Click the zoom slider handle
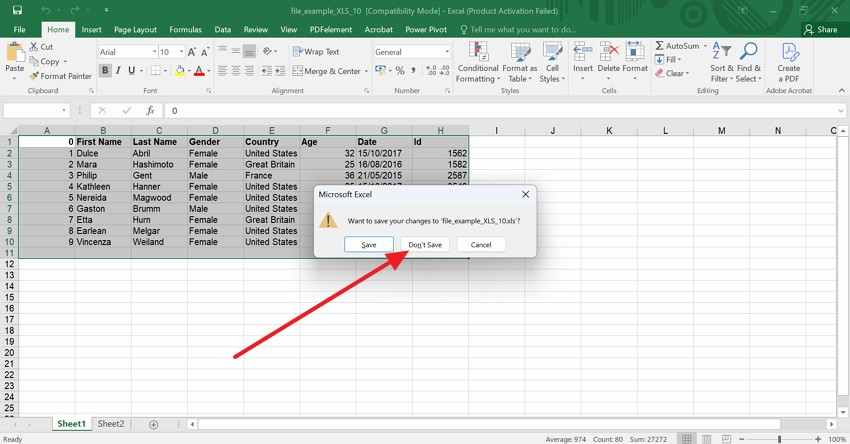The width and height of the screenshot is (850, 444). point(780,439)
